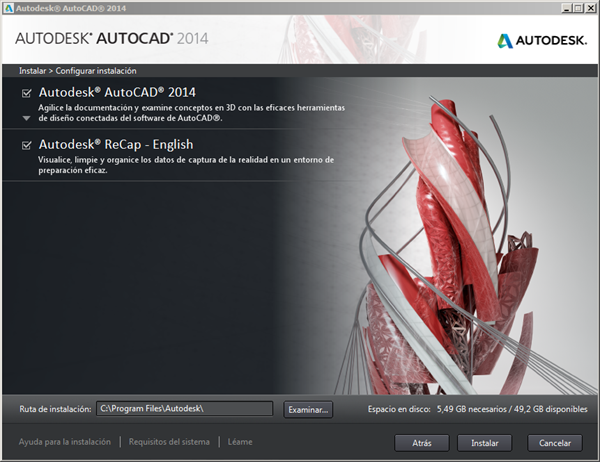Viewport: 600px width, 462px height.
Task: Cancel the installation with the Cancelar button
Action: point(555,443)
